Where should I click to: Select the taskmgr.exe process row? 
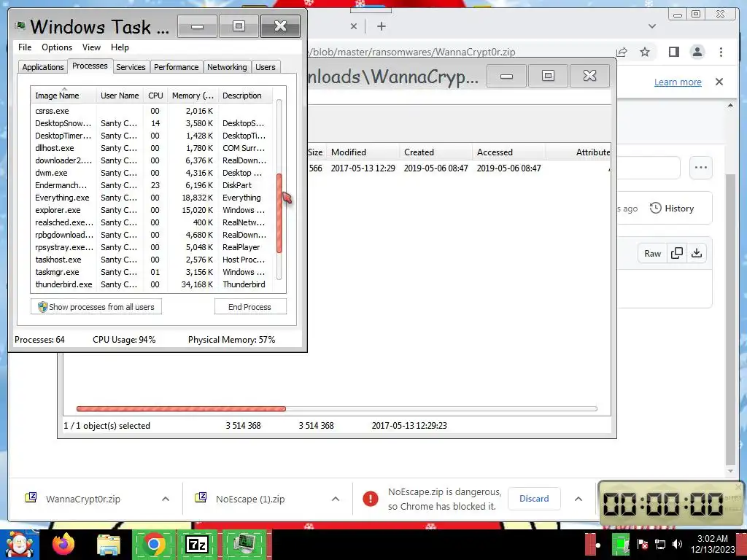tap(152, 272)
